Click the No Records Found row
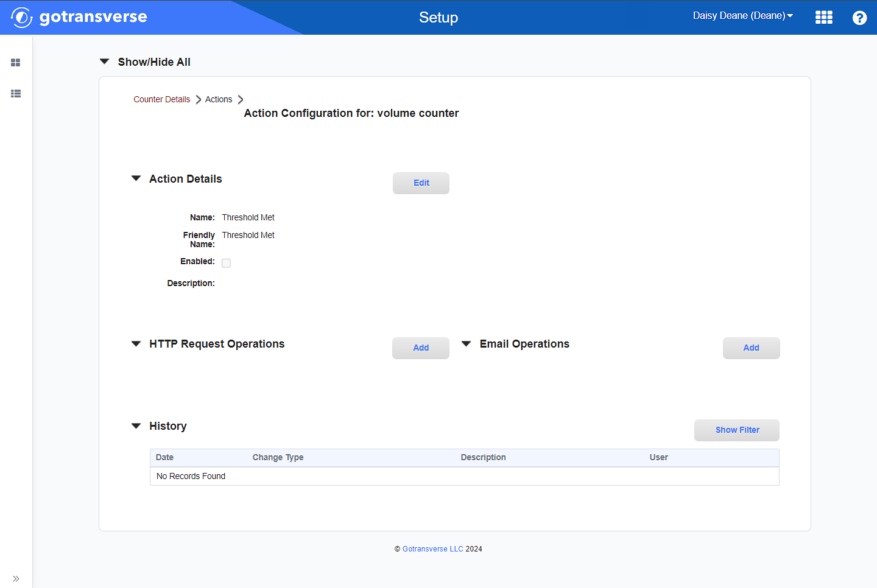The height and width of the screenshot is (588, 877). [x=465, y=476]
